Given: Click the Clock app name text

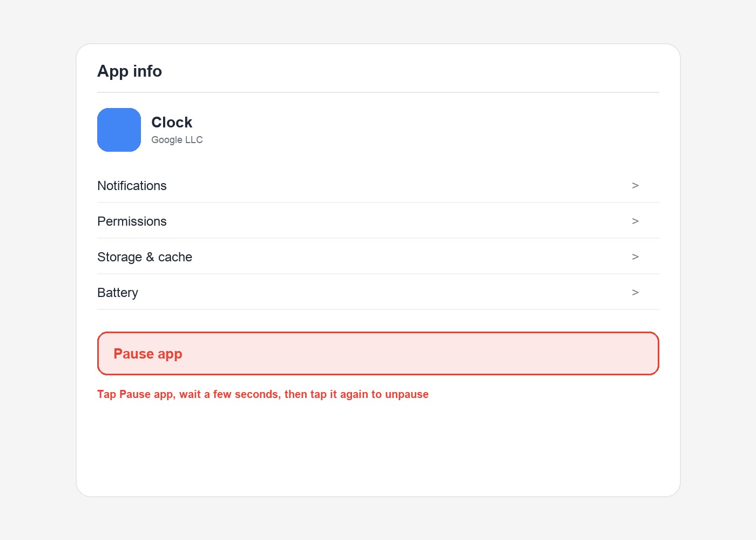Looking at the screenshot, I should [172, 123].
